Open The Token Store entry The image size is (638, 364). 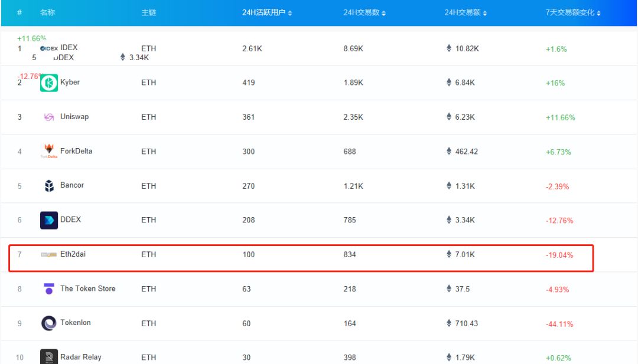pyautogui.click(x=88, y=288)
